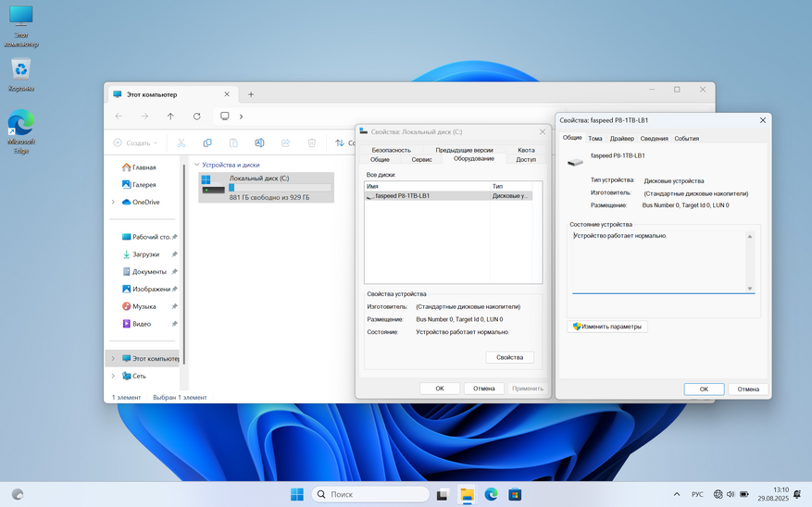812x507 pixels.
Task: Click the Delete trash icon in Explorer
Action: pos(312,142)
